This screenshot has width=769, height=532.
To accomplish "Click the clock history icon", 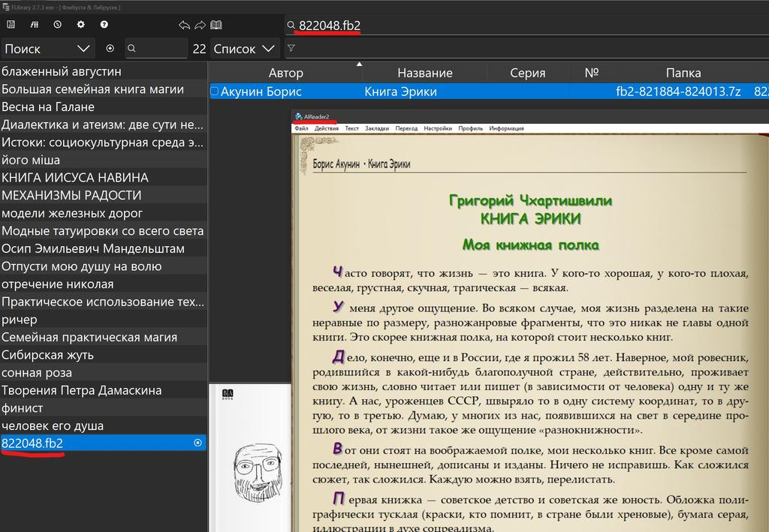I will (x=57, y=25).
